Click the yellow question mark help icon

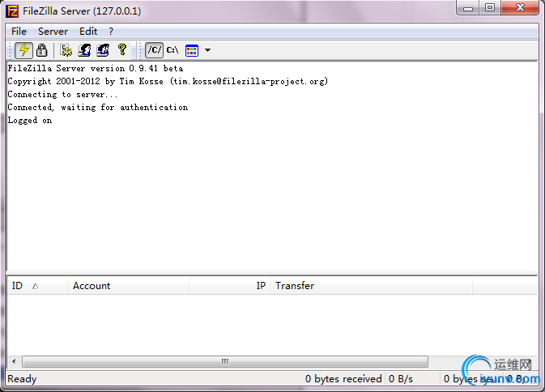tap(122, 49)
